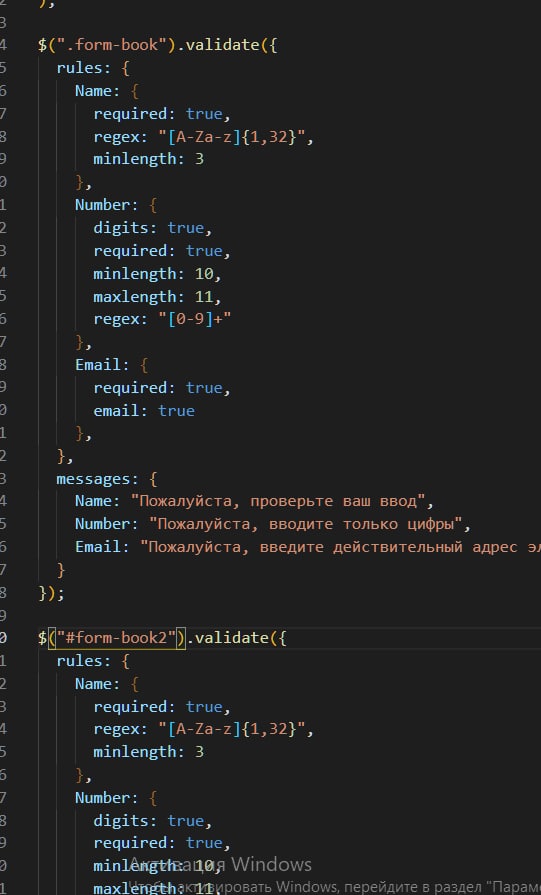This screenshot has height=895, width=541.
Task: Click "});" closing the .form-book validate
Action: point(51,592)
